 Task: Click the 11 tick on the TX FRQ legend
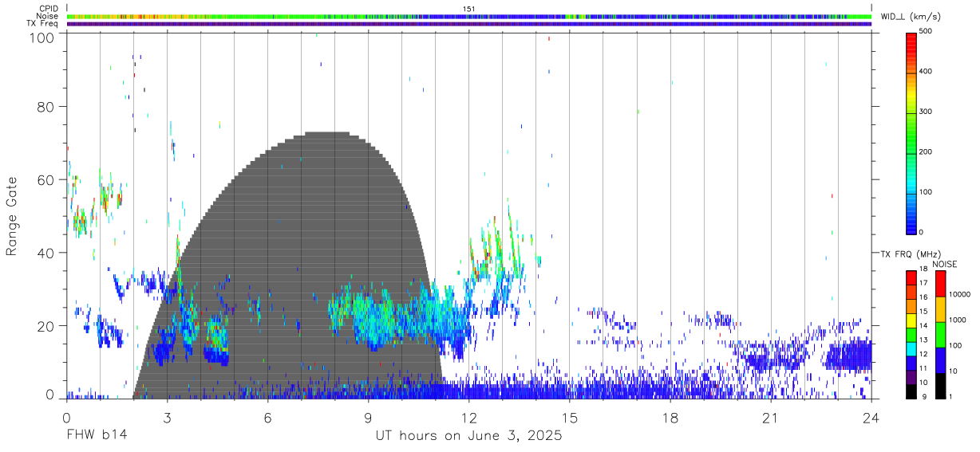(x=924, y=367)
